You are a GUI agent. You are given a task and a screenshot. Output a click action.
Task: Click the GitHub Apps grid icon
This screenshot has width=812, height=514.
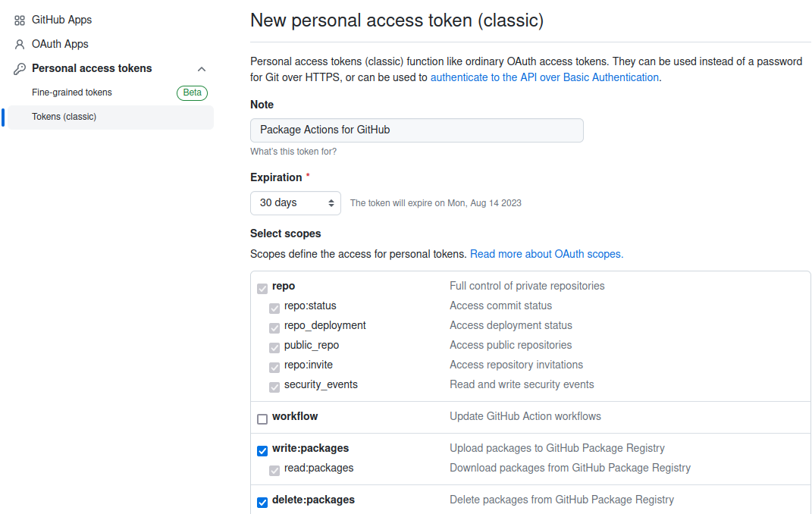20,20
